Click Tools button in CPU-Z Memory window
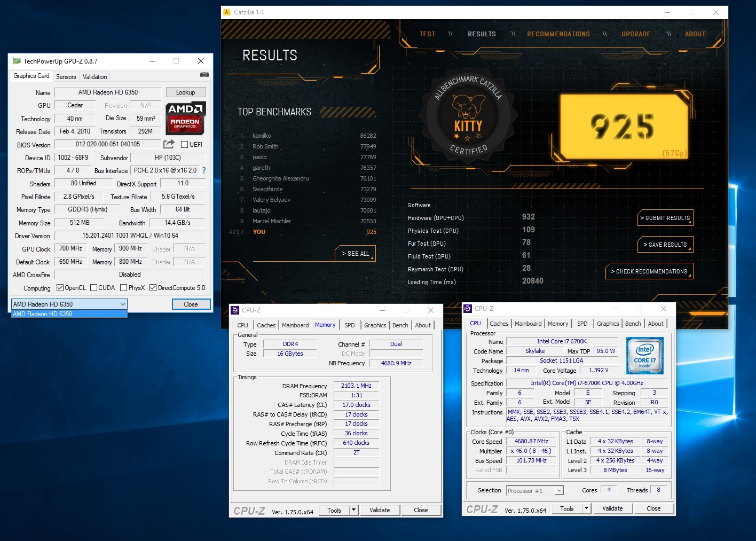This screenshot has width=756, height=541. tap(334, 510)
